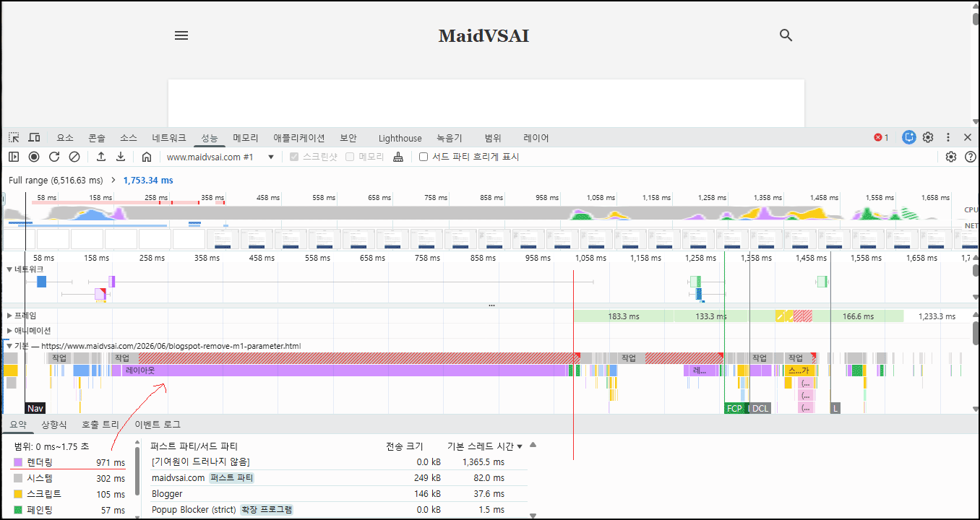Switch to the 콘솔 tab

click(x=97, y=138)
